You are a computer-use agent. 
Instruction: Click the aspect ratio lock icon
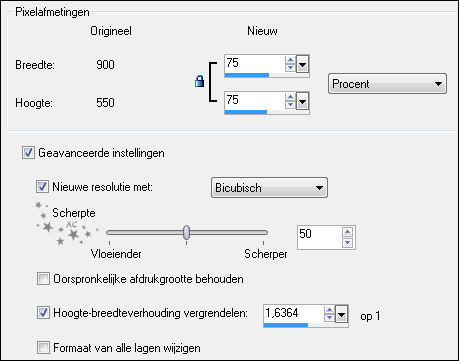[x=199, y=81]
